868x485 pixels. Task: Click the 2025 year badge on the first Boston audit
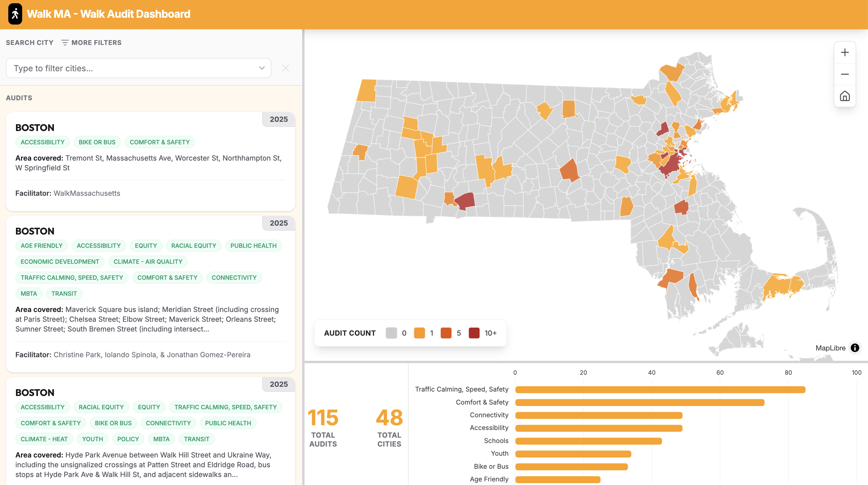278,119
